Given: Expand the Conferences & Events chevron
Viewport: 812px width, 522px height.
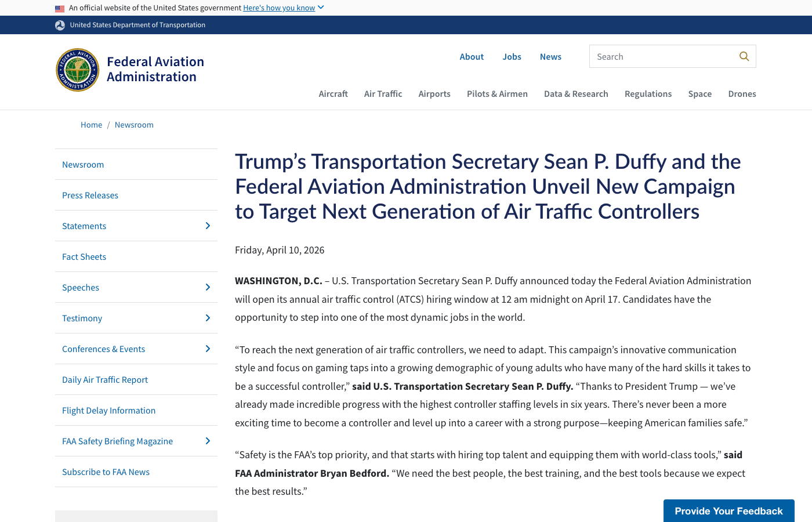Looking at the screenshot, I should click(208, 349).
